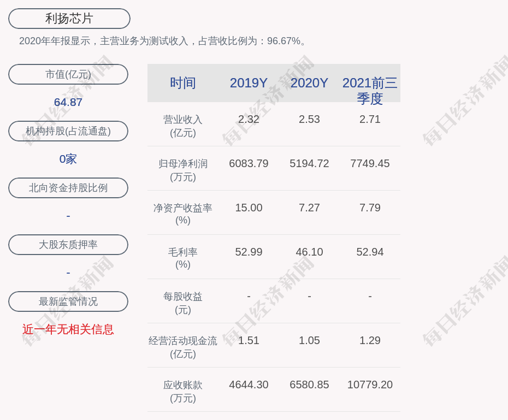
Task: Collapse the 应收账款 row
Action: point(182,391)
